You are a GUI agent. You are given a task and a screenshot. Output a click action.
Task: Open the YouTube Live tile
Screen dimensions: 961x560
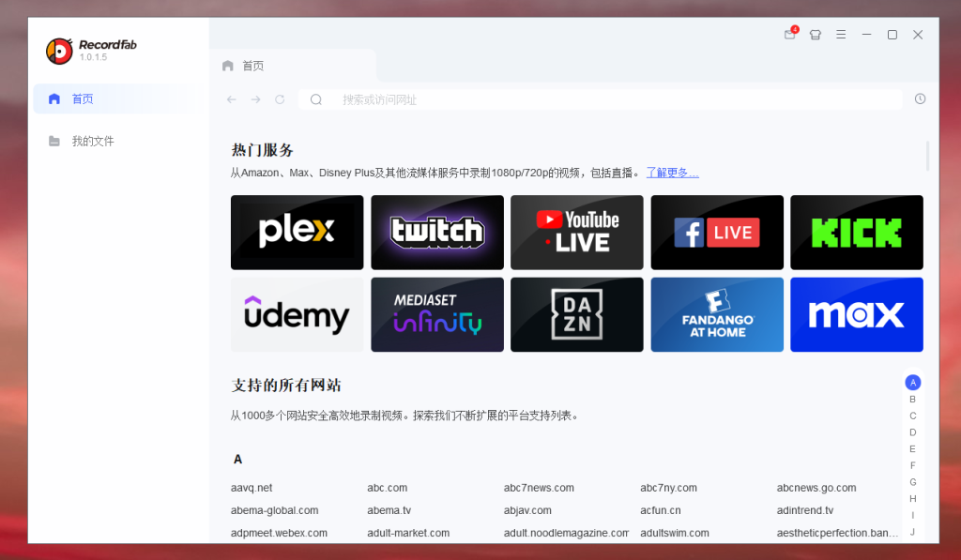(576, 232)
